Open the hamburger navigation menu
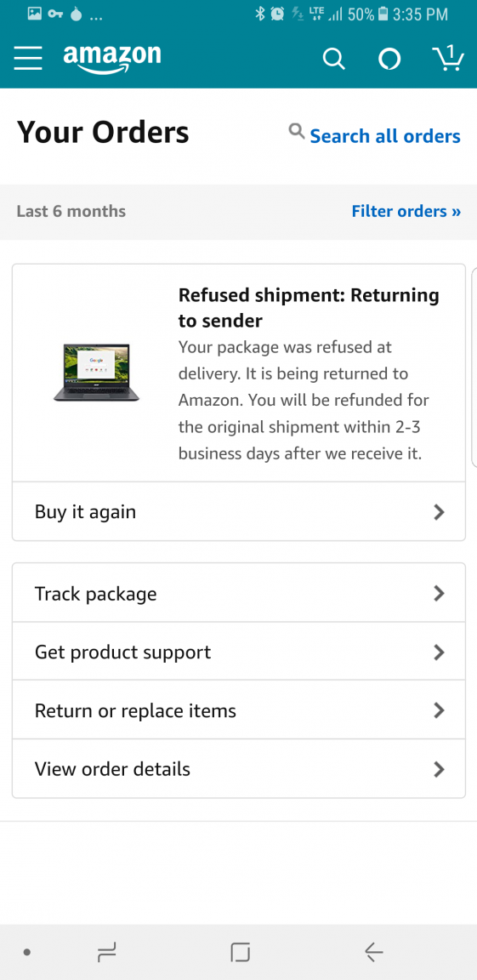477x980 pixels. [x=28, y=59]
